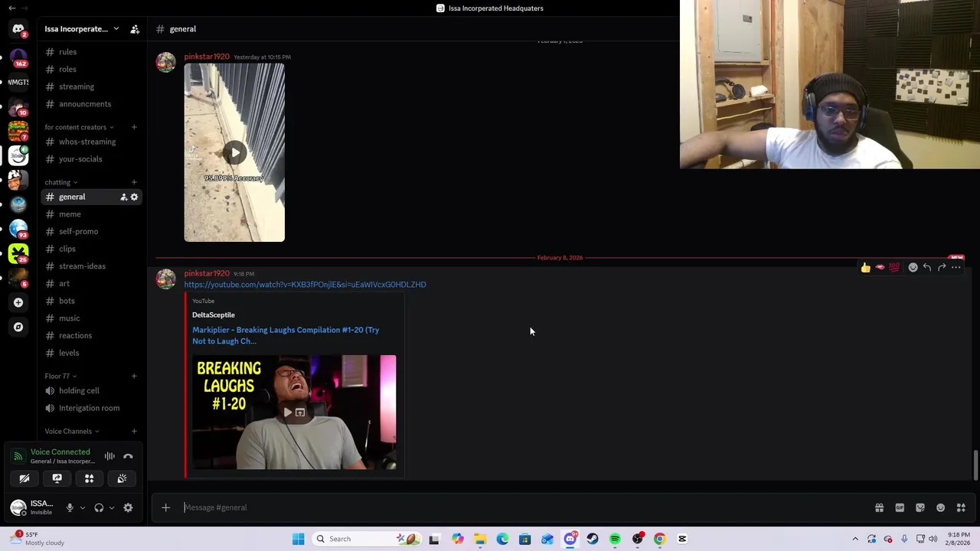
Task: Join the holding cell voice channel
Action: (x=92, y=390)
